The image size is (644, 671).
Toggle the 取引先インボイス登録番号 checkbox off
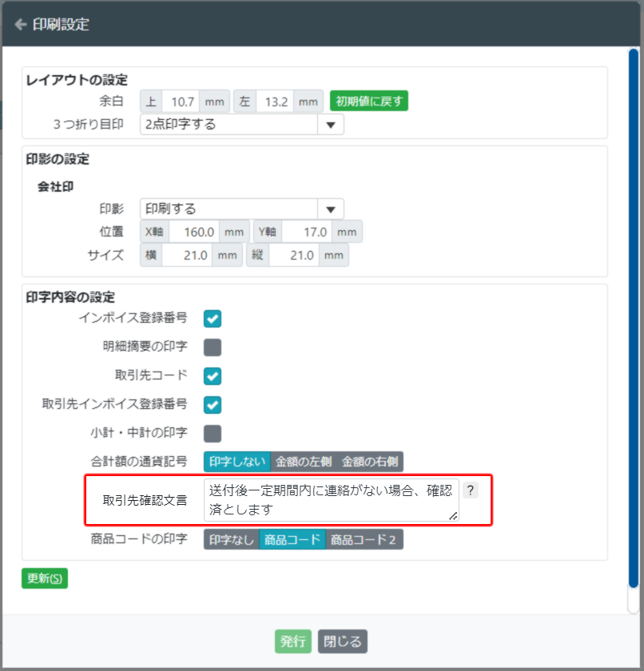[x=213, y=405]
